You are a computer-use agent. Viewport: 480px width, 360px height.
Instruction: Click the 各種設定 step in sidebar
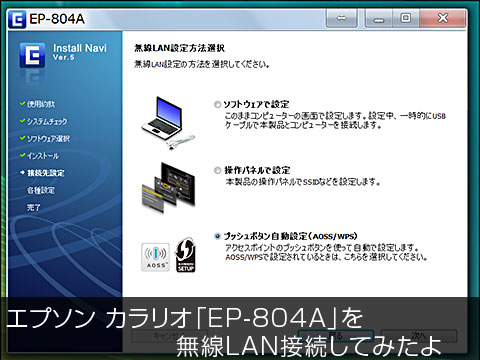(x=41, y=190)
